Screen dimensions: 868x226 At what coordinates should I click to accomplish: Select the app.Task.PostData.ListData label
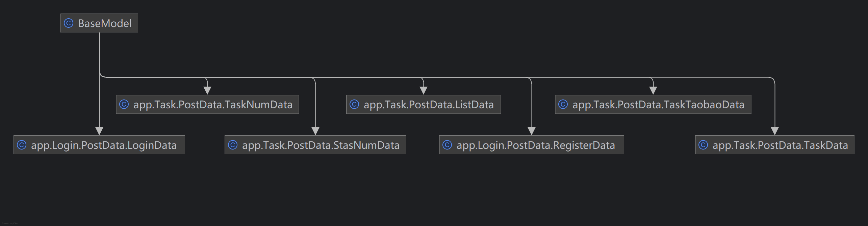[429, 105]
